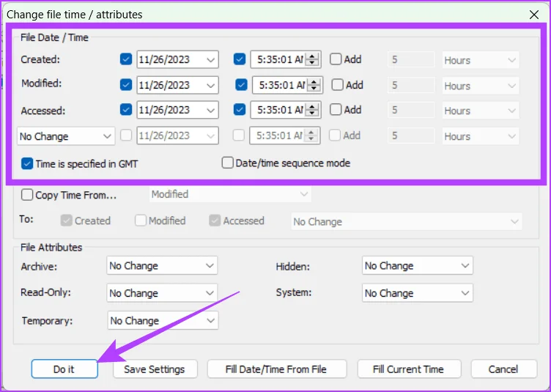Click the Accessed time stepper arrows
Viewport: 551px width, 392px height.
[x=311, y=110]
